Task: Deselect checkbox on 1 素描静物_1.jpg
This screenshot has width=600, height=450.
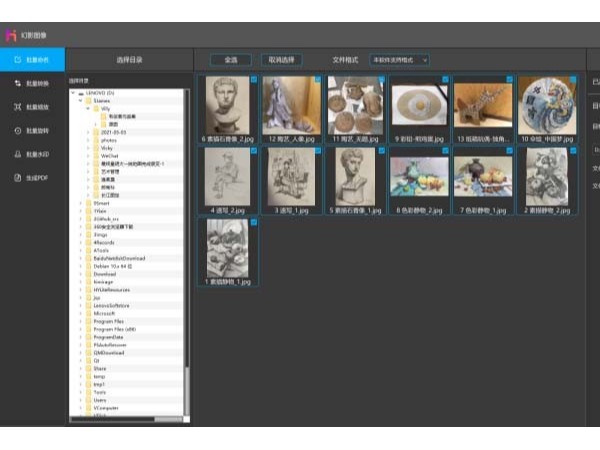Action: click(x=254, y=221)
